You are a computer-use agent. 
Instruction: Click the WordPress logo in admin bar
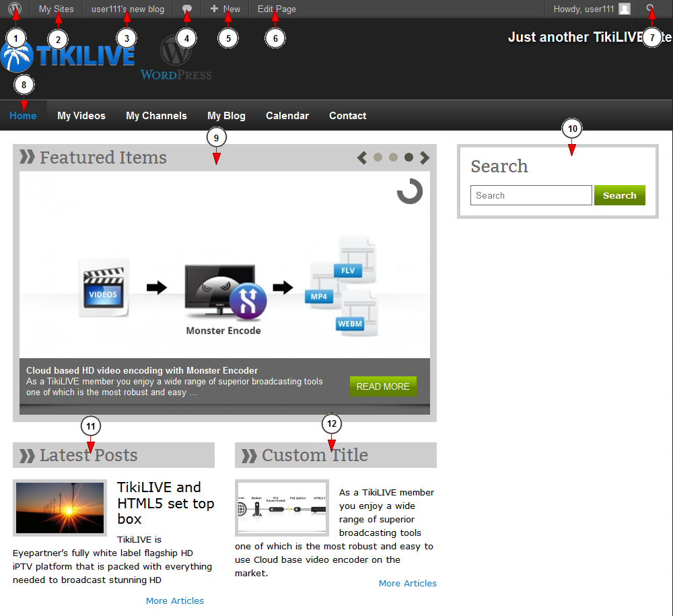(x=15, y=9)
